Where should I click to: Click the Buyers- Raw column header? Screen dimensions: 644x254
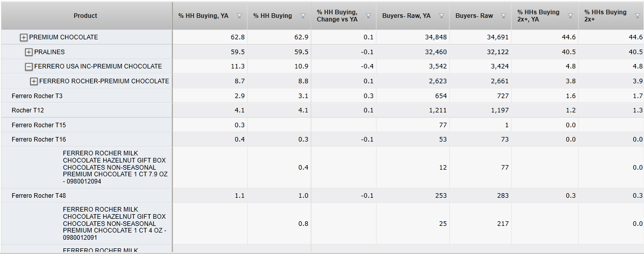pos(474,16)
